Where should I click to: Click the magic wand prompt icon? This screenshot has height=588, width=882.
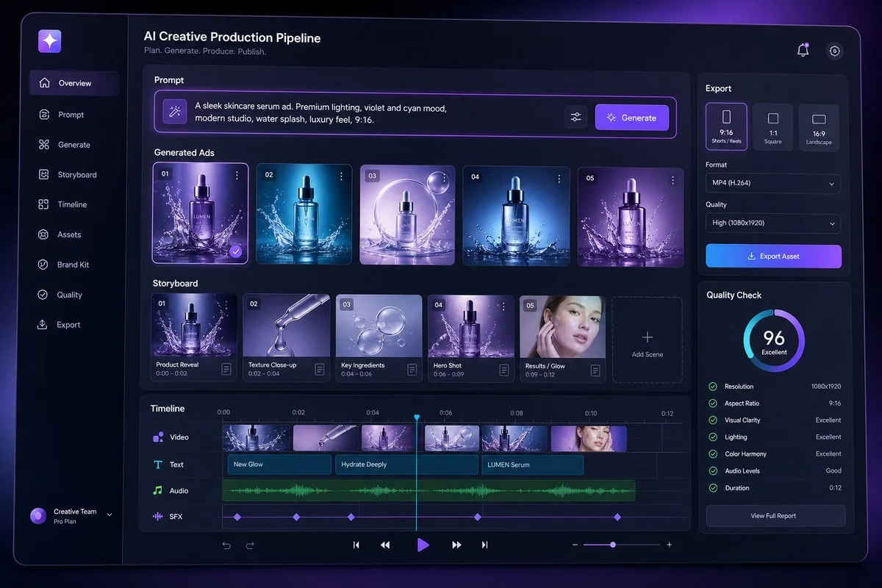175,111
